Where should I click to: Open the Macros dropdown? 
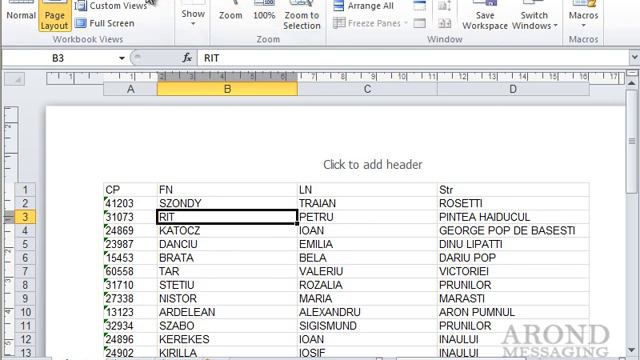[x=583, y=16]
